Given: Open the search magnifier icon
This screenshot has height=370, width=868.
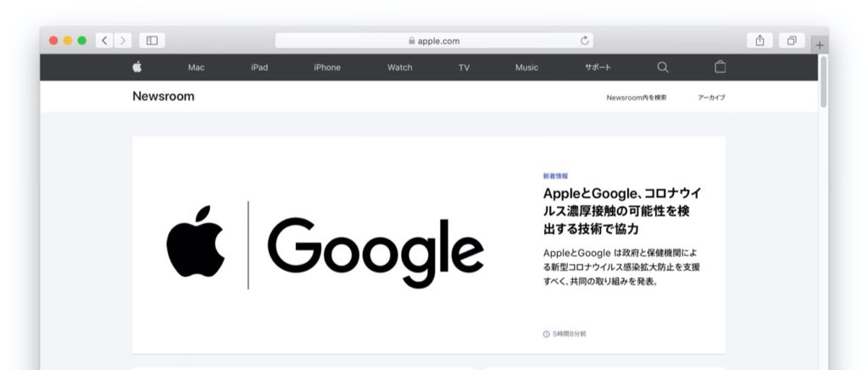Looking at the screenshot, I should (663, 67).
